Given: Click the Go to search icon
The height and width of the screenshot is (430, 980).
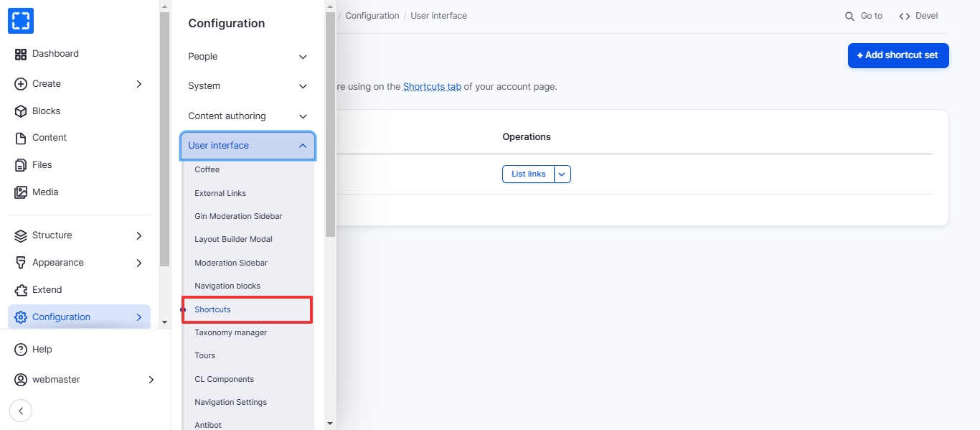Looking at the screenshot, I should 849,16.
